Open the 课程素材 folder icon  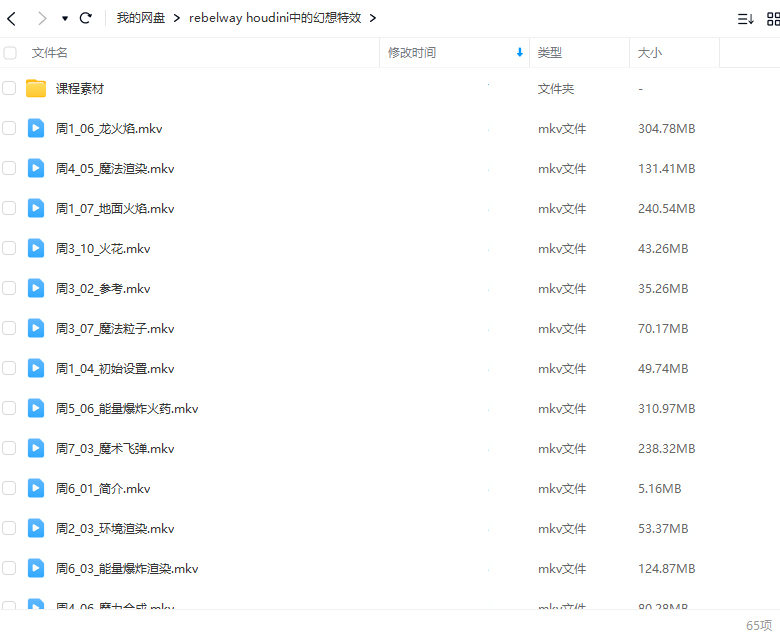click(x=36, y=88)
